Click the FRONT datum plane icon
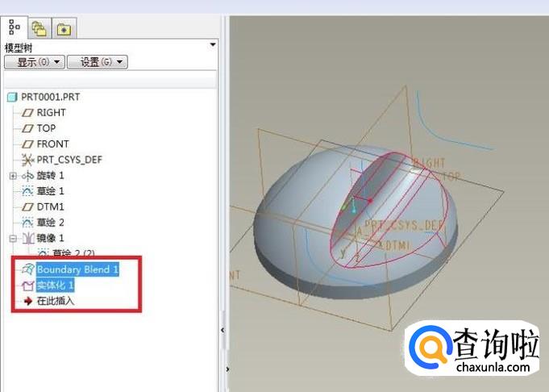The height and width of the screenshot is (392, 549). (x=27, y=144)
